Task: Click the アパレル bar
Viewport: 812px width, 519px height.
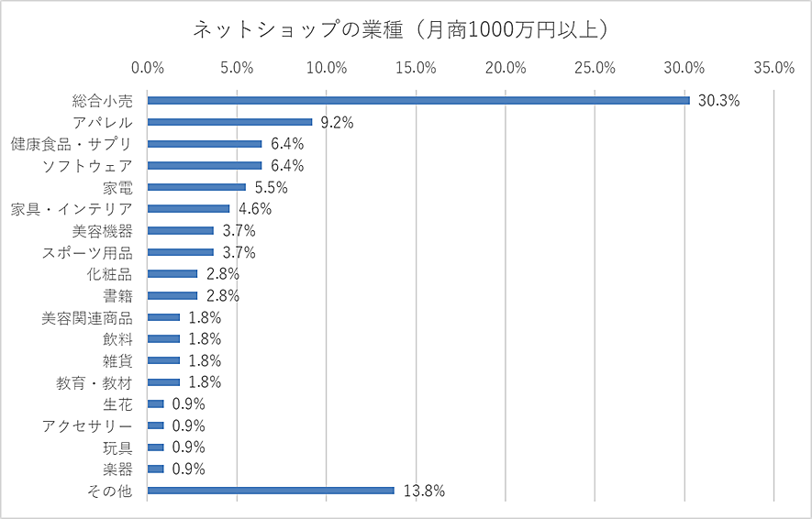Action: point(229,122)
